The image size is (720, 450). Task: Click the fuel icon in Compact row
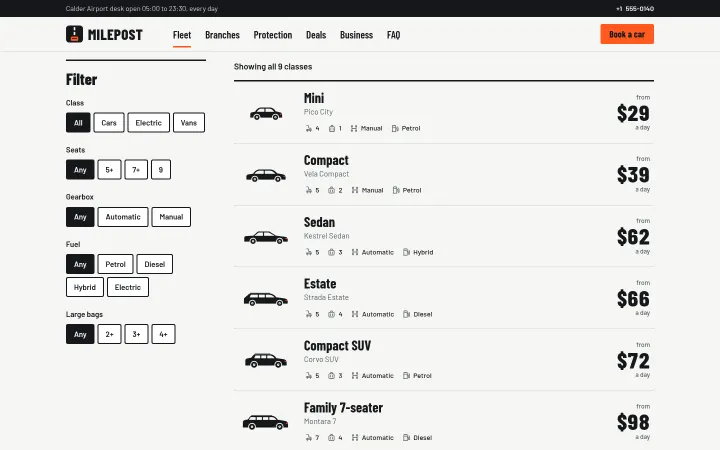click(x=396, y=190)
